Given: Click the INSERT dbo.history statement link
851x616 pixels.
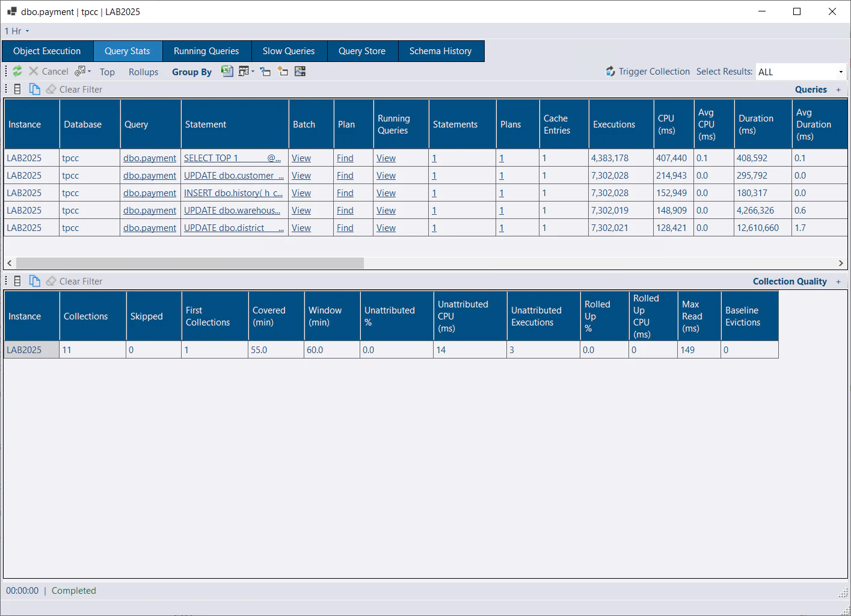Looking at the screenshot, I should point(233,193).
